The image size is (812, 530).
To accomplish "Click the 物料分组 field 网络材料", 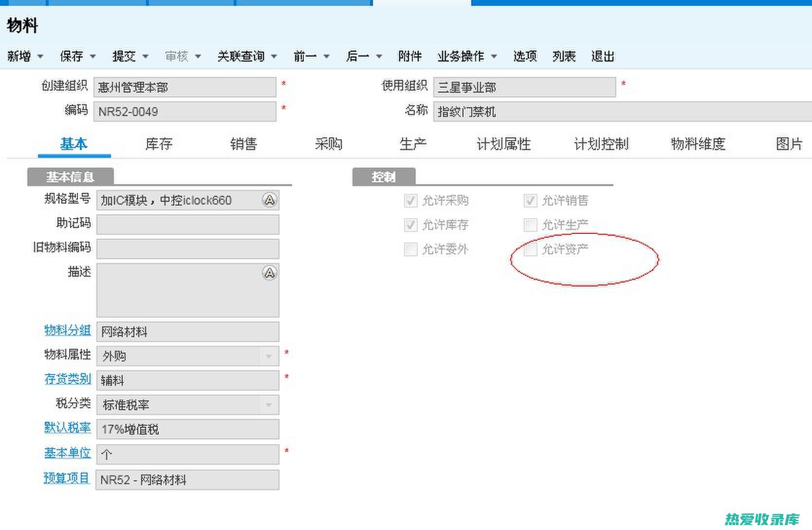I will pyautogui.click(x=187, y=332).
